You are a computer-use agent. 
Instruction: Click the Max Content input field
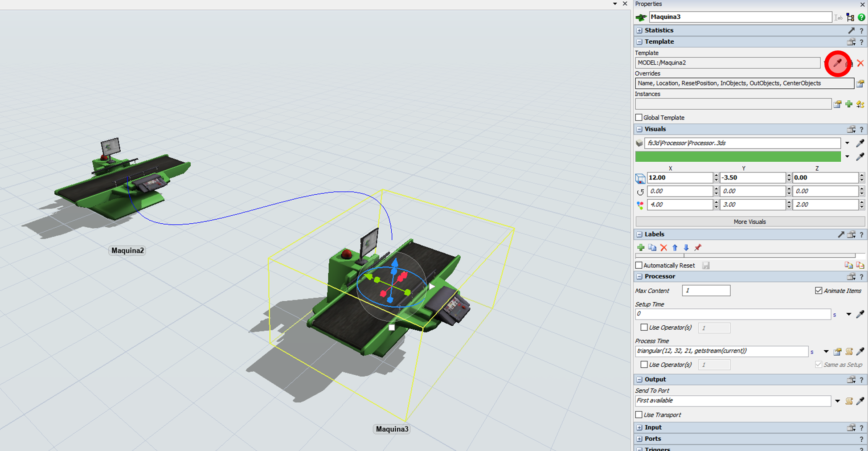[x=706, y=291]
